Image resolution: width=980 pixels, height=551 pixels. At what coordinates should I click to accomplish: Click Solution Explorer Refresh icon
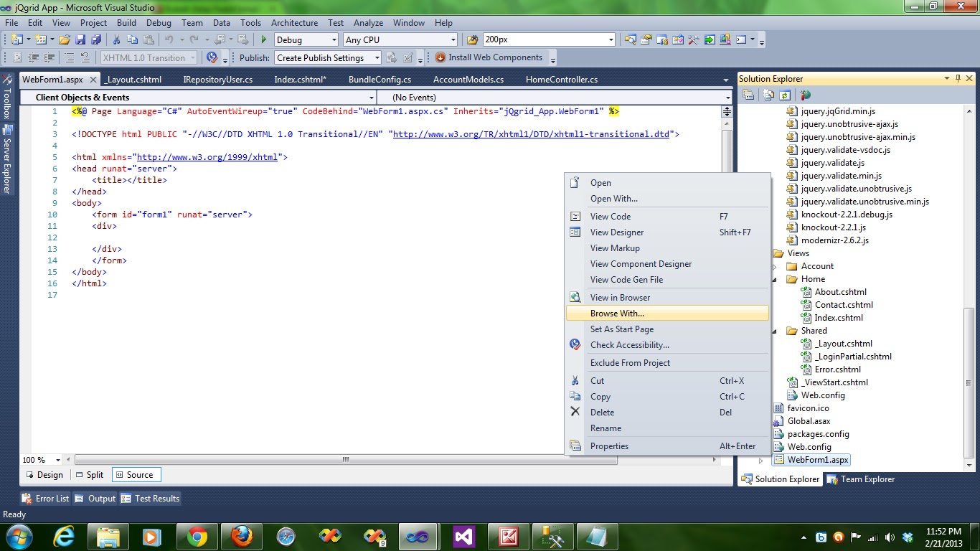(x=785, y=95)
